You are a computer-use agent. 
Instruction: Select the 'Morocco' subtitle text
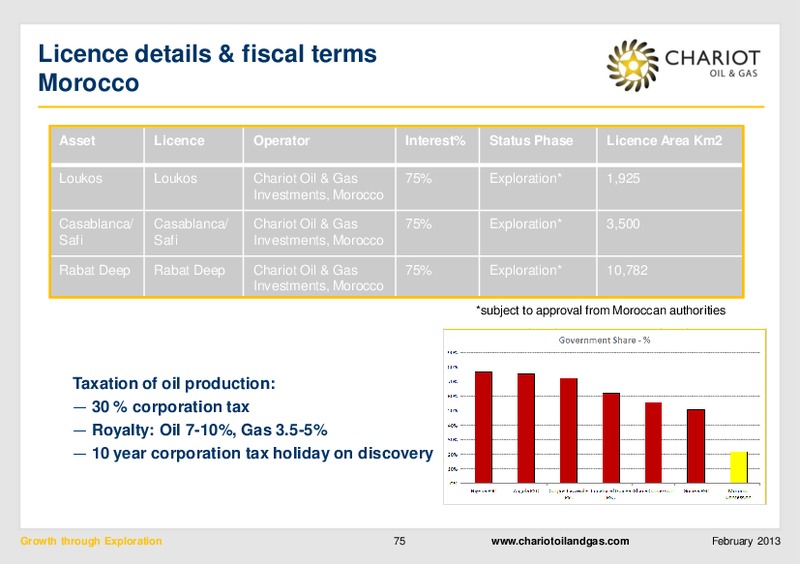pyautogui.click(x=89, y=83)
